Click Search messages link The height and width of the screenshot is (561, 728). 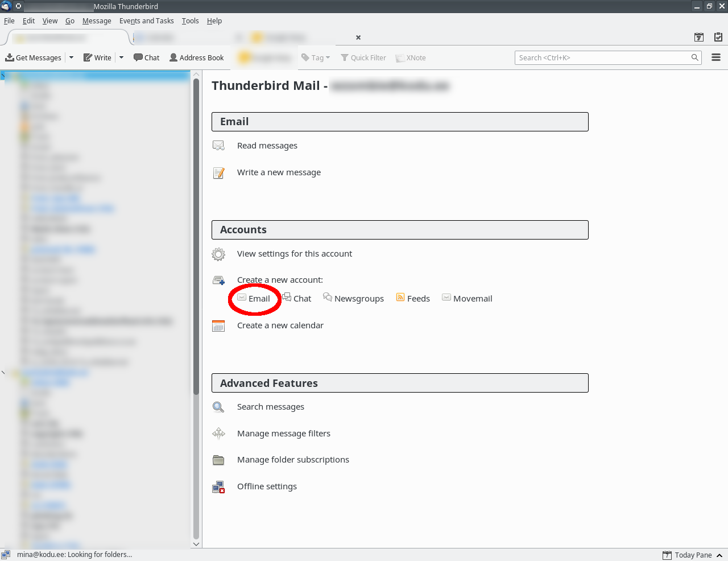[271, 407]
